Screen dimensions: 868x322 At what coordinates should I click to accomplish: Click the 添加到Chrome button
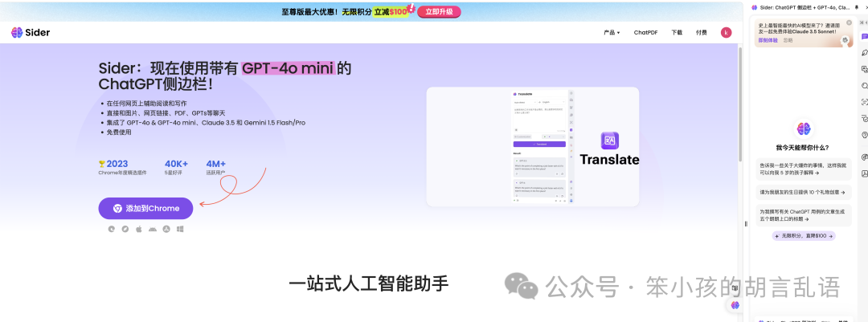tap(146, 209)
